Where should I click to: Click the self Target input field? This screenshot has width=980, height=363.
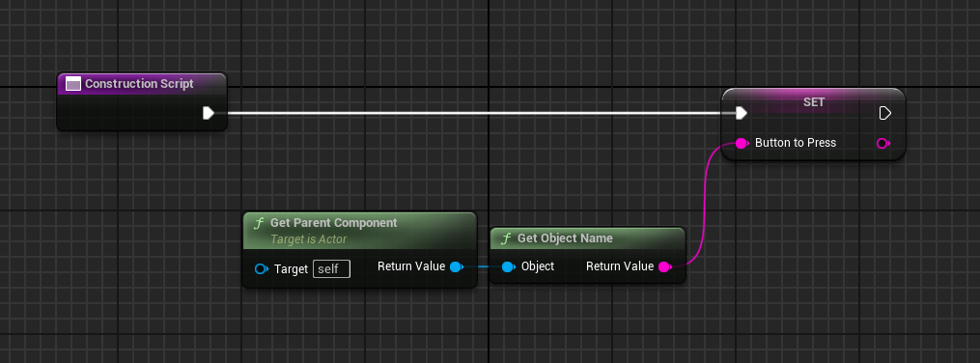[331, 269]
